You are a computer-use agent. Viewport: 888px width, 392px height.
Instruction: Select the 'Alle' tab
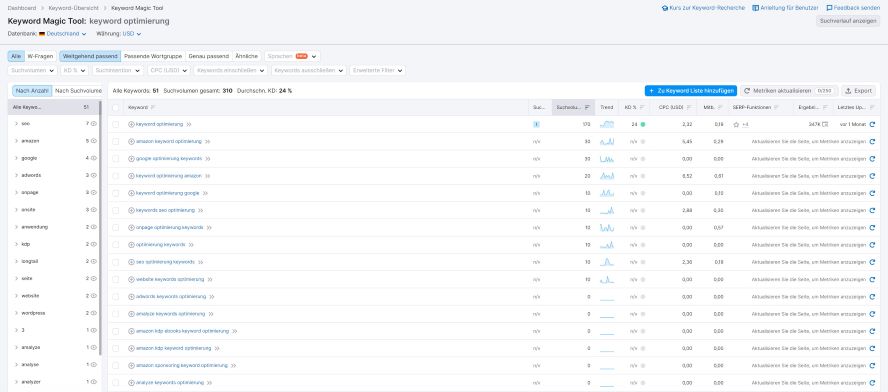click(16, 57)
